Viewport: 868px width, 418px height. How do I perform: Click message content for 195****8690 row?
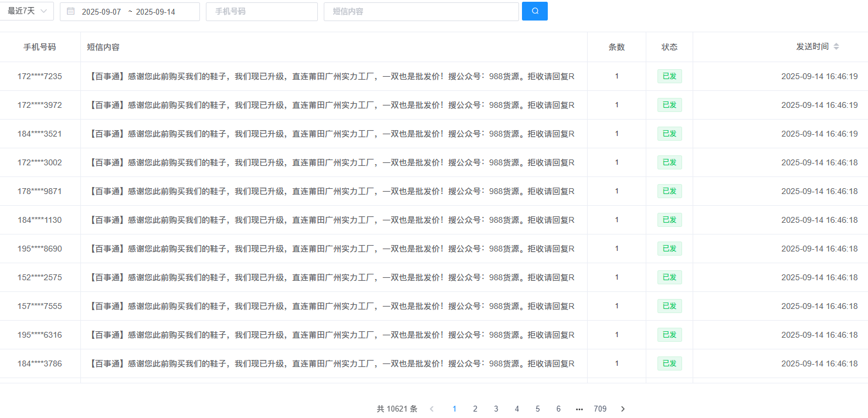pos(333,249)
